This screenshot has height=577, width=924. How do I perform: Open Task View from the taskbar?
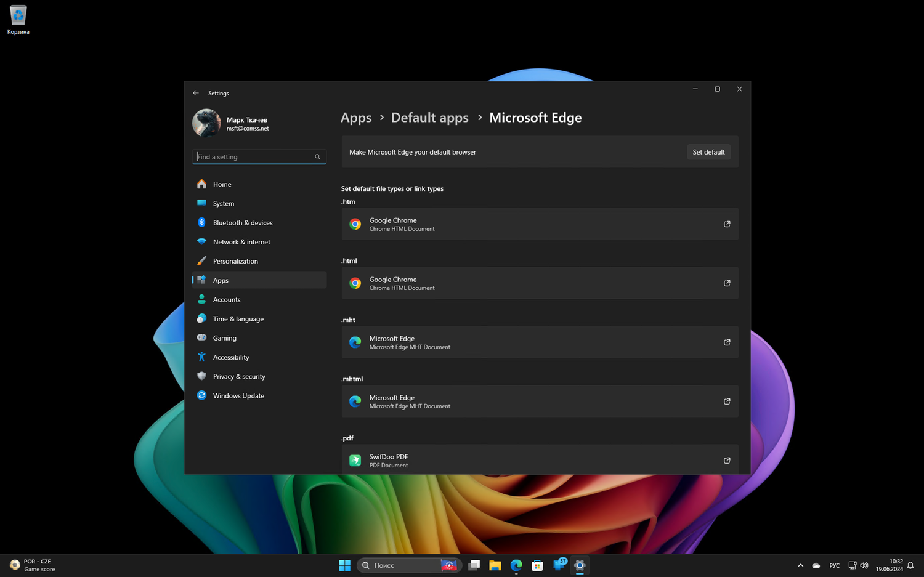pyautogui.click(x=474, y=565)
